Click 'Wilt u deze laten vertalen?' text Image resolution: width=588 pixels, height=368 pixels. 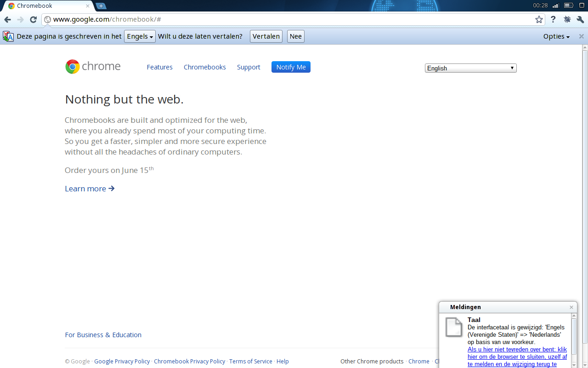point(200,36)
